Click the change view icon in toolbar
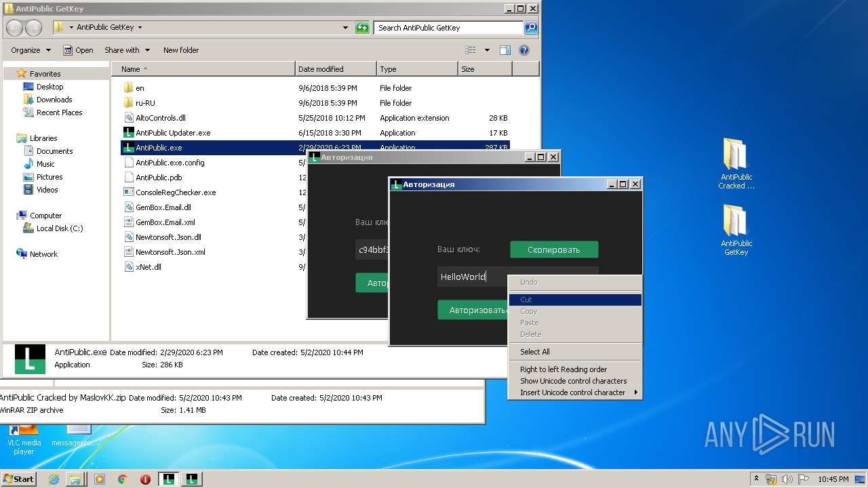 (x=471, y=50)
